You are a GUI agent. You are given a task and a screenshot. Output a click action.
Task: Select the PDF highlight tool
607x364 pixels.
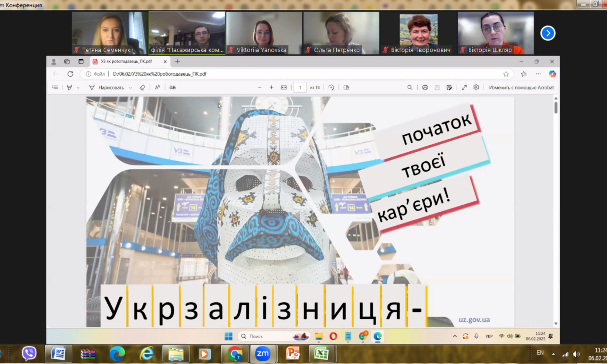tap(70, 87)
